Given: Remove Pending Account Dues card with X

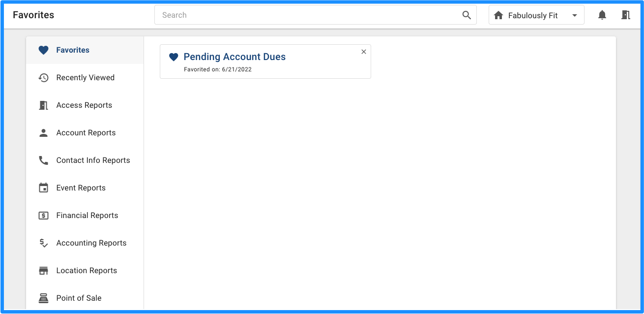Looking at the screenshot, I should [x=364, y=52].
